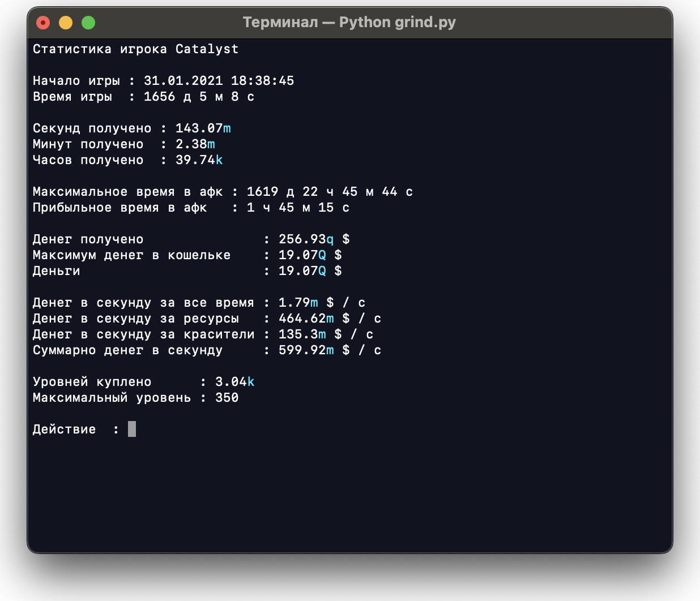The width and height of the screenshot is (700, 601).
Task: Click the profitable AFK time '1 ч 45 м 15 с'
Action: point(298,208)
